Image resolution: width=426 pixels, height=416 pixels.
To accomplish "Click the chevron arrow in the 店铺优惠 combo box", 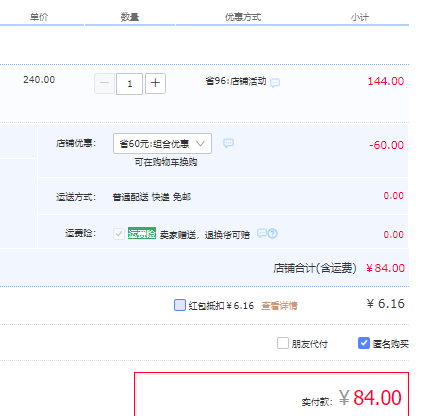I will point(200,144).
